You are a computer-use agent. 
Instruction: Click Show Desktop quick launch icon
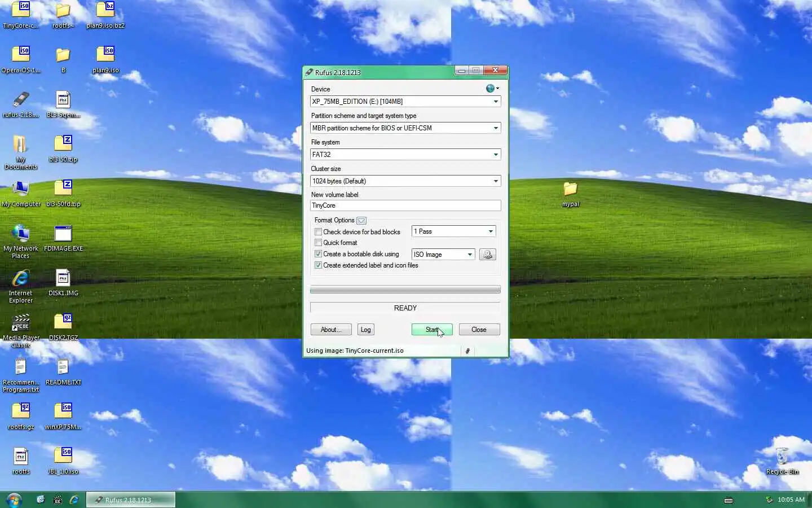[40, 500]
